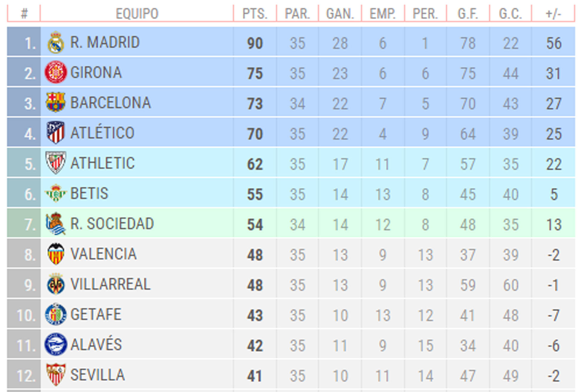Sort by the G.F. column header

[468, 14]
